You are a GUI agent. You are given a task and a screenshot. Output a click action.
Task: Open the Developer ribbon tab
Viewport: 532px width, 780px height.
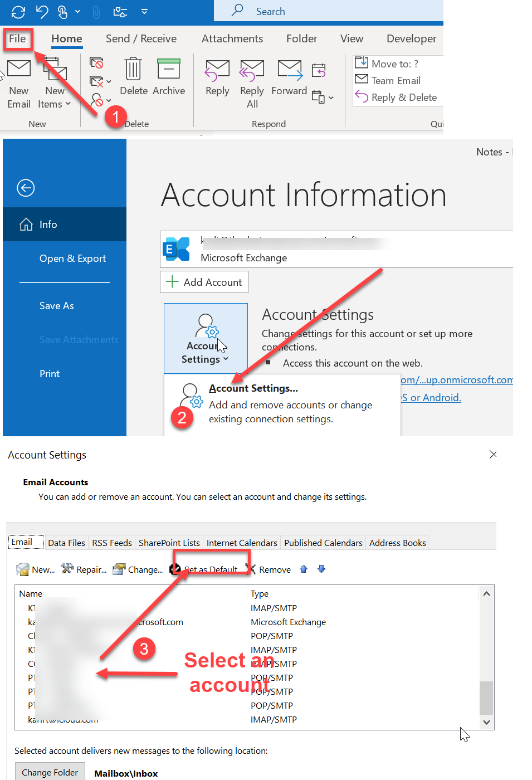(x=412, y=38)
